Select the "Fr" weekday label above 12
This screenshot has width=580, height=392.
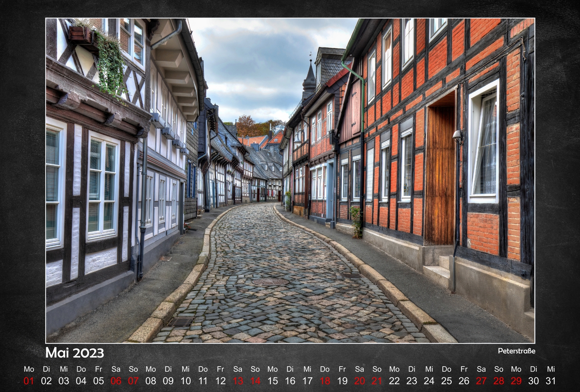click(x=220, y=369)
